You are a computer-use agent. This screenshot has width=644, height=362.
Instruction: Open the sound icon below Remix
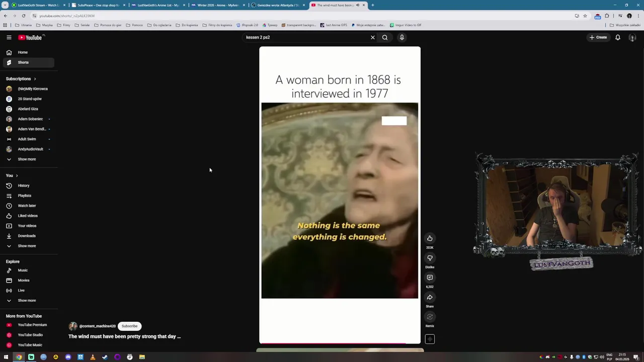430,339
